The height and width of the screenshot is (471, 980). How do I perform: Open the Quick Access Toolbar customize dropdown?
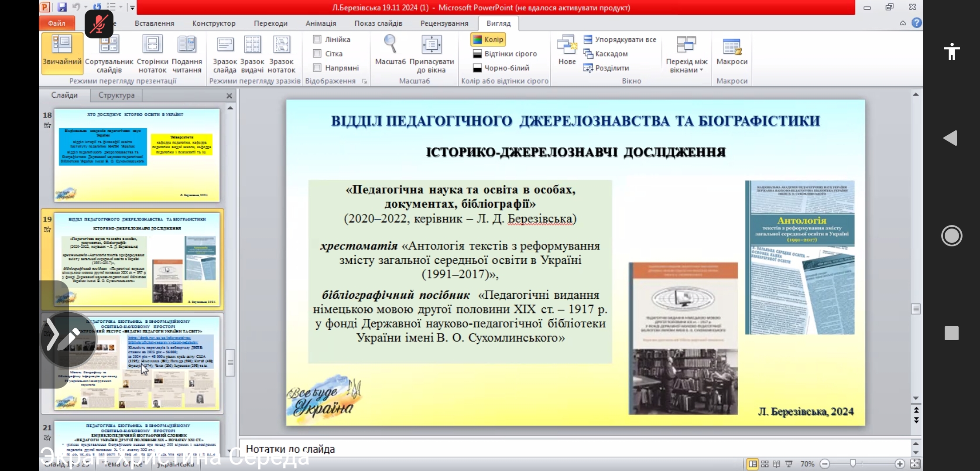pyautogui.click(x=132, y=7)
